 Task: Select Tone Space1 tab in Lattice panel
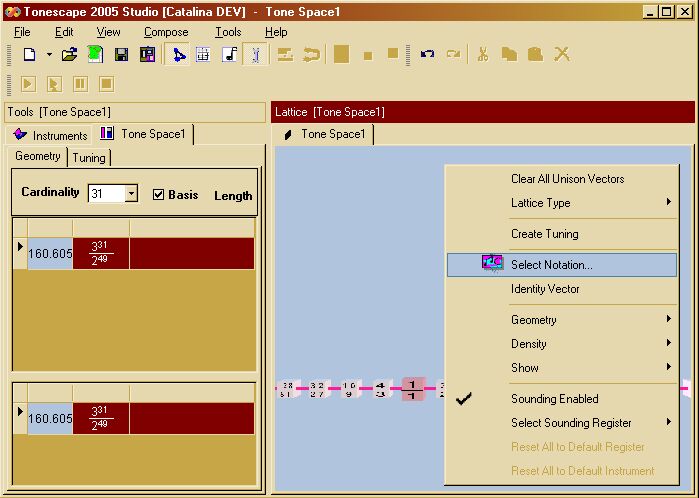(x=325, y=134)
